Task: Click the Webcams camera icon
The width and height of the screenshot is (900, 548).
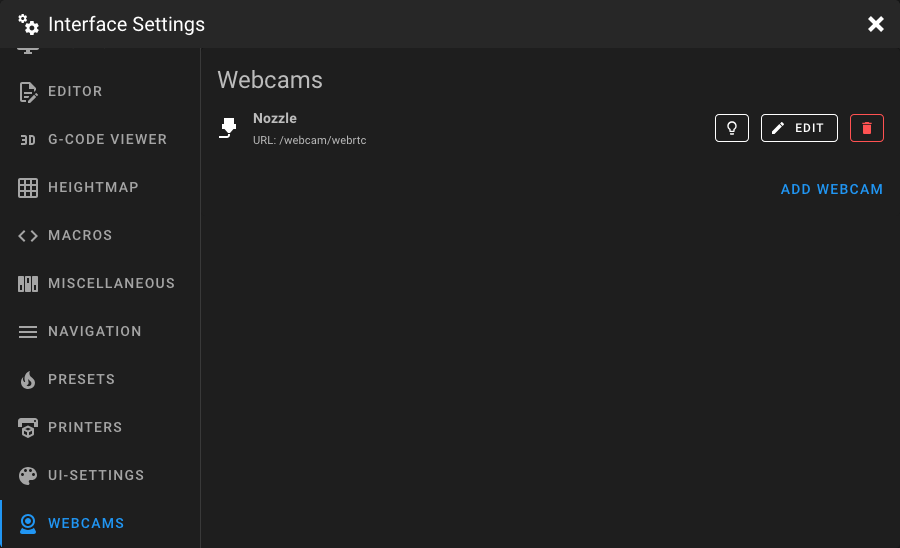Action: (x=28, y=523)
